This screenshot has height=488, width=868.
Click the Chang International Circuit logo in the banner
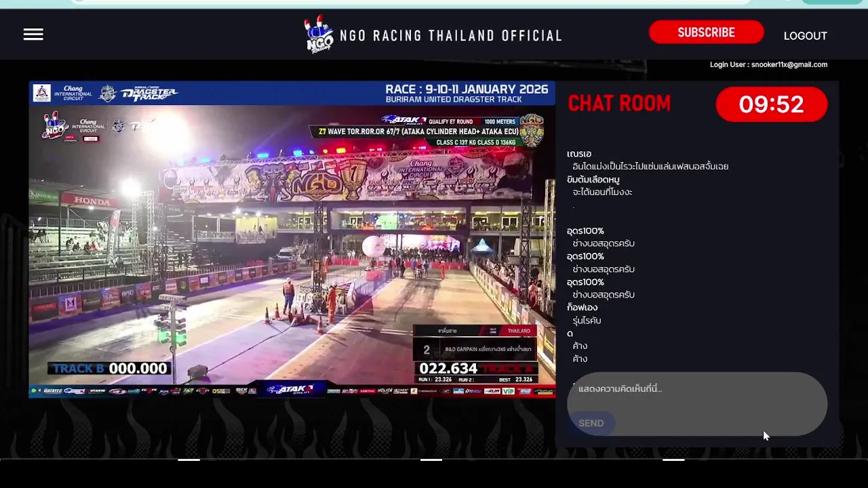tap(73, 93)
